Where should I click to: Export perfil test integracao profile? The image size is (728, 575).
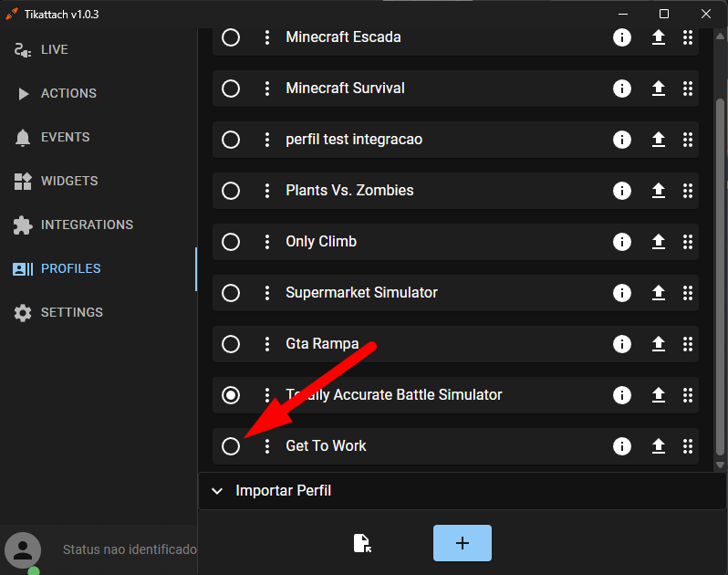point(659,140)
